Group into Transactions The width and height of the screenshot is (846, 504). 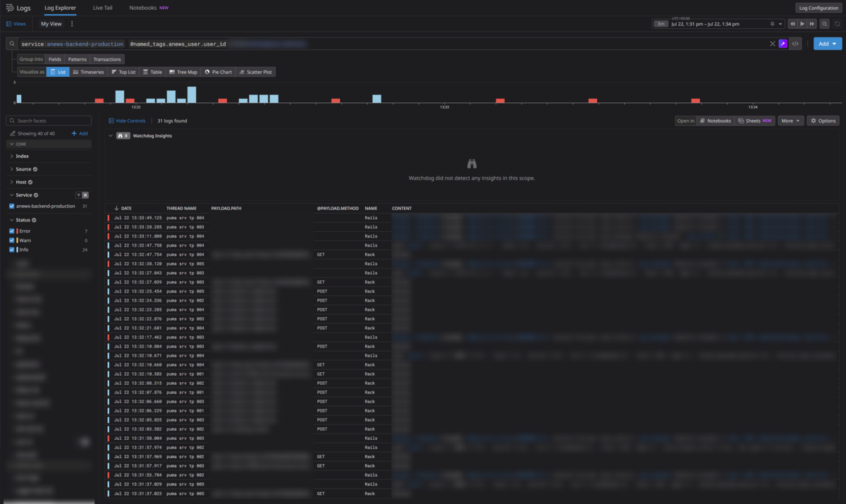point(107,59)
